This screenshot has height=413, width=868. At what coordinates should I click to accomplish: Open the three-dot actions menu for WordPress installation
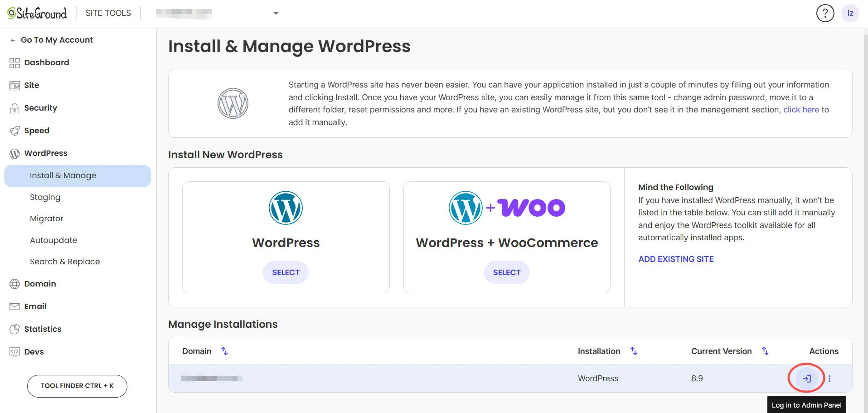click(830, 378)
